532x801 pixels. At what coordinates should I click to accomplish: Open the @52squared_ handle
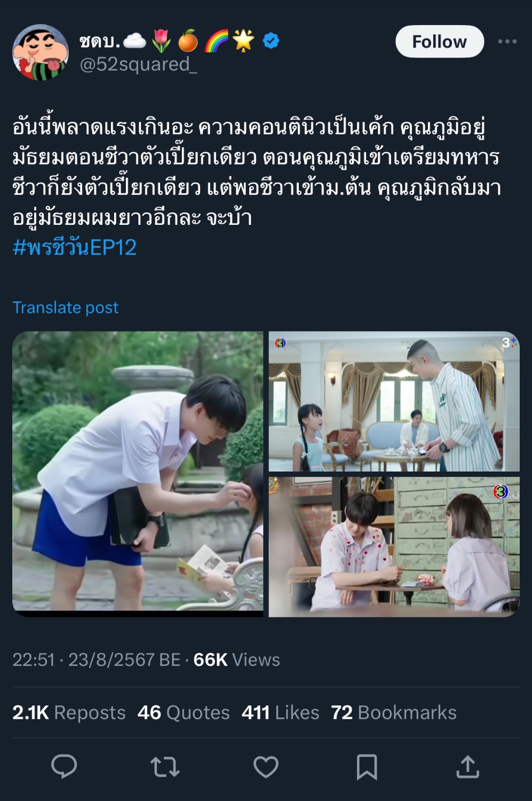coord(138,64)
